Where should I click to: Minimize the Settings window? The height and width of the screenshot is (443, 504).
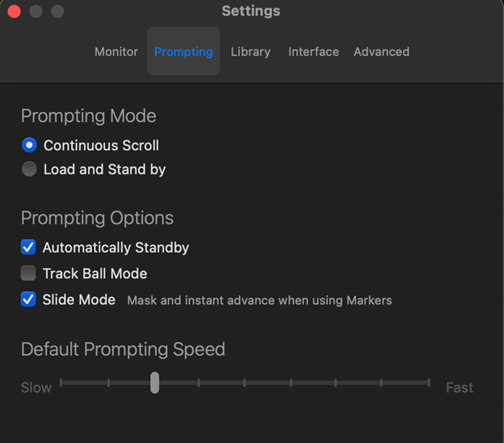click(36, 11)
